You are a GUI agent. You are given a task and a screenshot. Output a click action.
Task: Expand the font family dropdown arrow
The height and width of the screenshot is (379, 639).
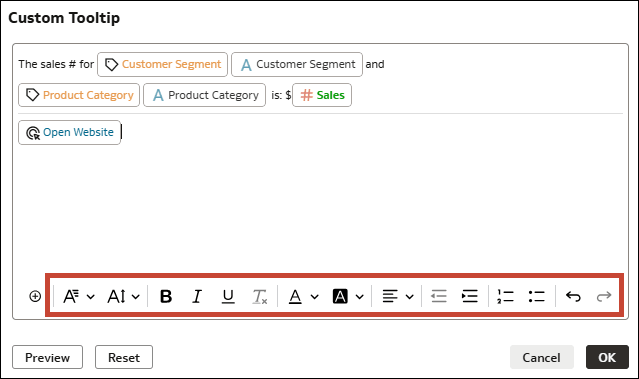(91, 297)
